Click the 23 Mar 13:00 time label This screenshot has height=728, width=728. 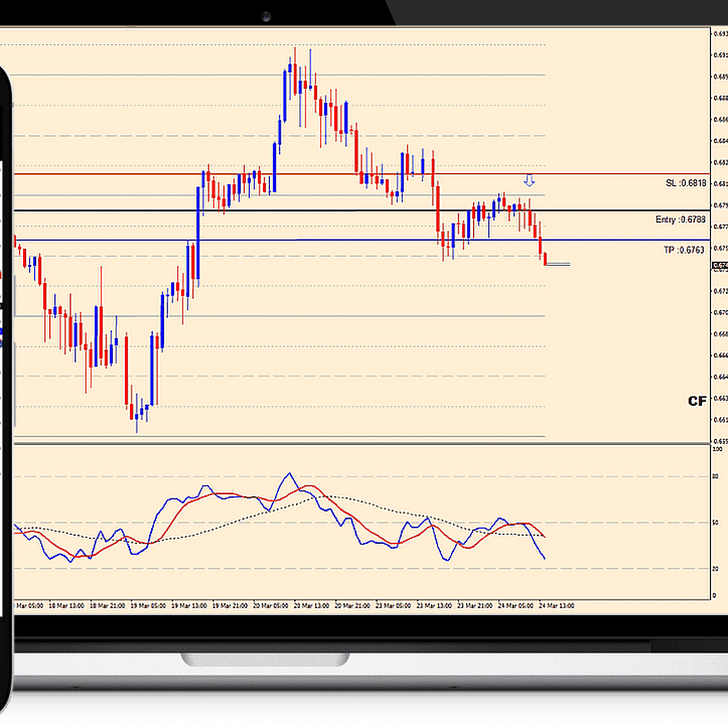tap(435, 606)
